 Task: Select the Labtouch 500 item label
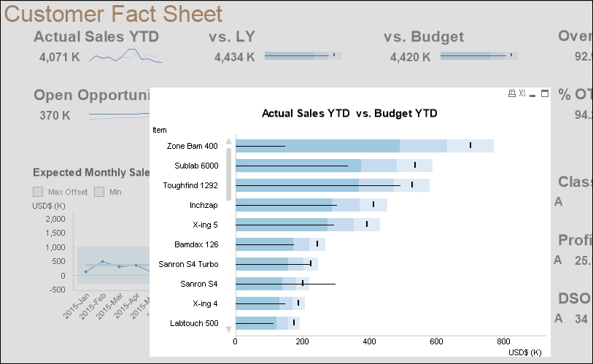coord(194,323)
